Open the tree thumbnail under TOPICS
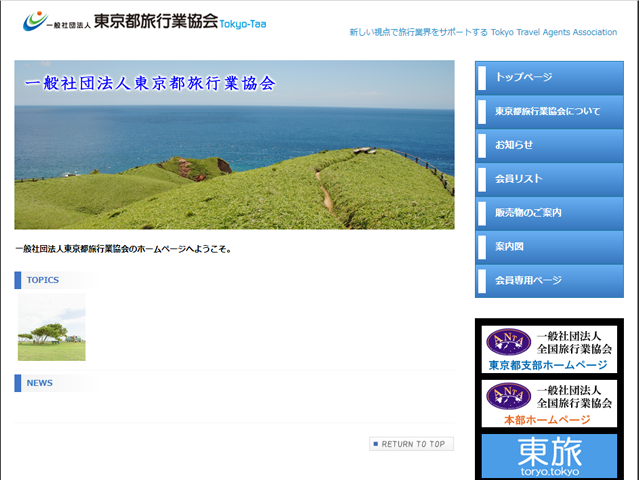Image resolution: width=640 pixels, height=480 pixels. 51,328
